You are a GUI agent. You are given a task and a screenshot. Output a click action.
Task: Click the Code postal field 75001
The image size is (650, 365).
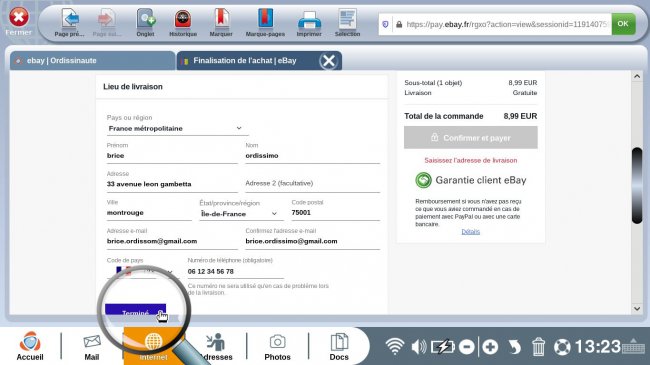coord(335,213)
